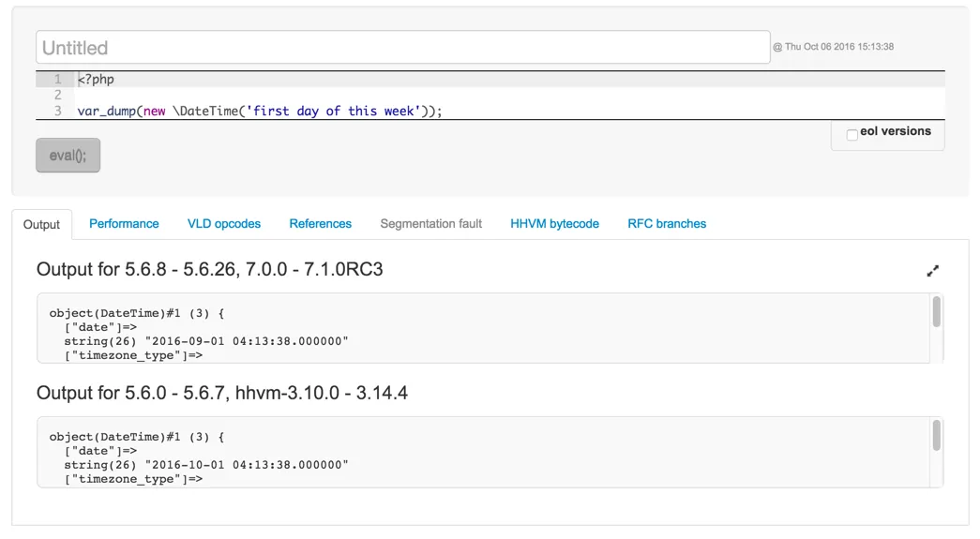Expand the output to fullscreen

pos(932,271)
